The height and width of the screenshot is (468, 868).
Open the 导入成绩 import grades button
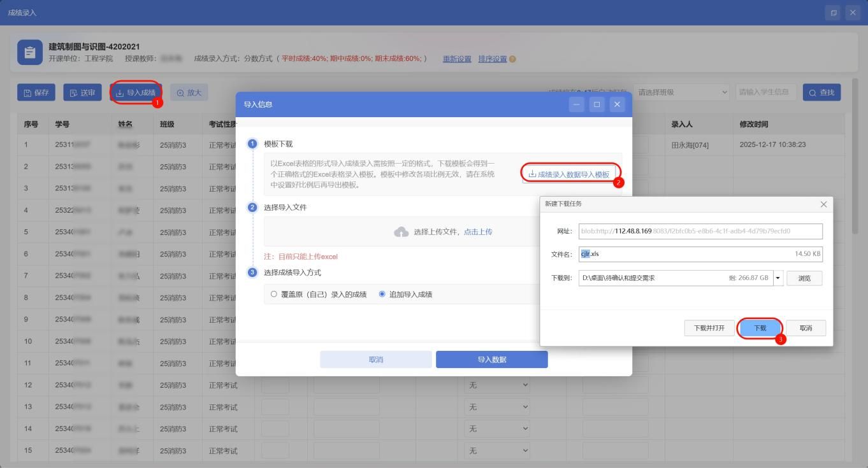point(136,92)
